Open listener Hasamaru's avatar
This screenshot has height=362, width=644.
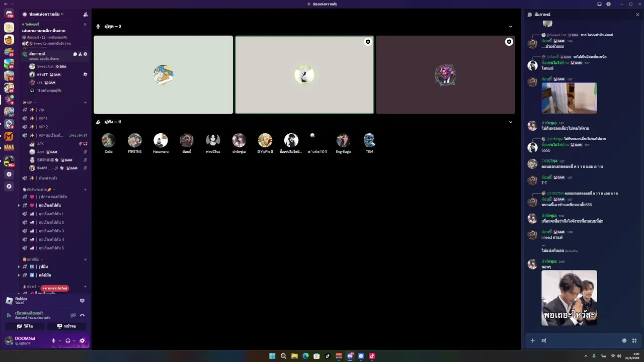pos(160,140)
